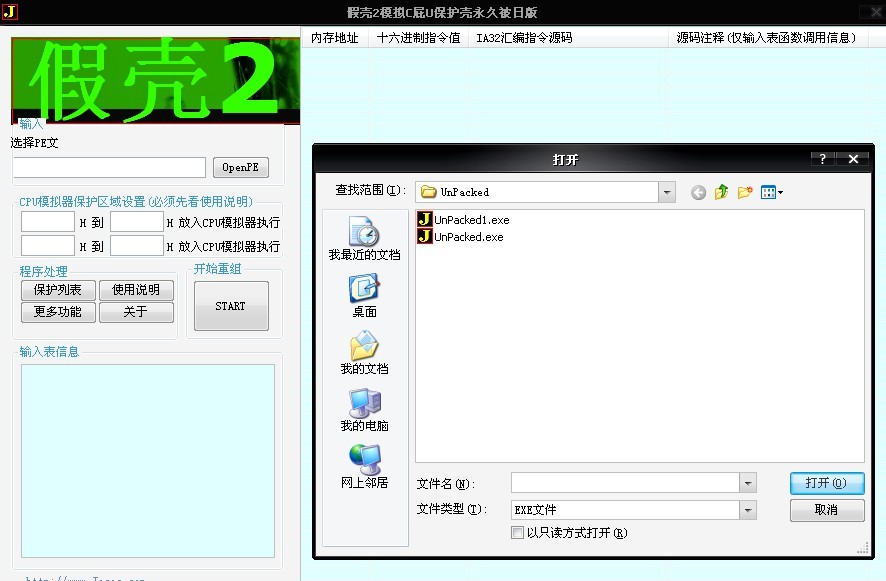Viewport: 886px width, 581px height.
Task: Focus the first row end address field
Action: pos(137,222)
